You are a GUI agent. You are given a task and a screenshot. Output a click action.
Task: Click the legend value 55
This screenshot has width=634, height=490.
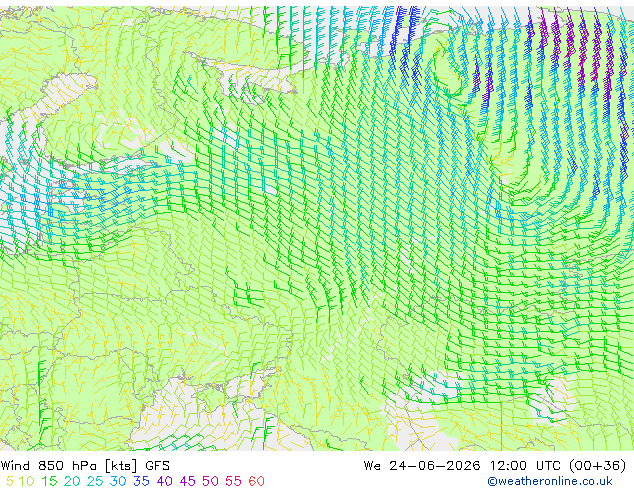click(x=233, y=481)
